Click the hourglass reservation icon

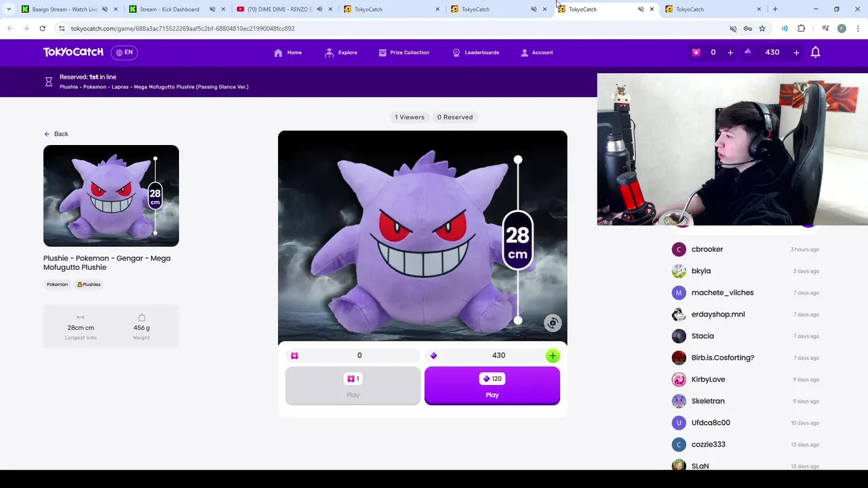[49, 82]
